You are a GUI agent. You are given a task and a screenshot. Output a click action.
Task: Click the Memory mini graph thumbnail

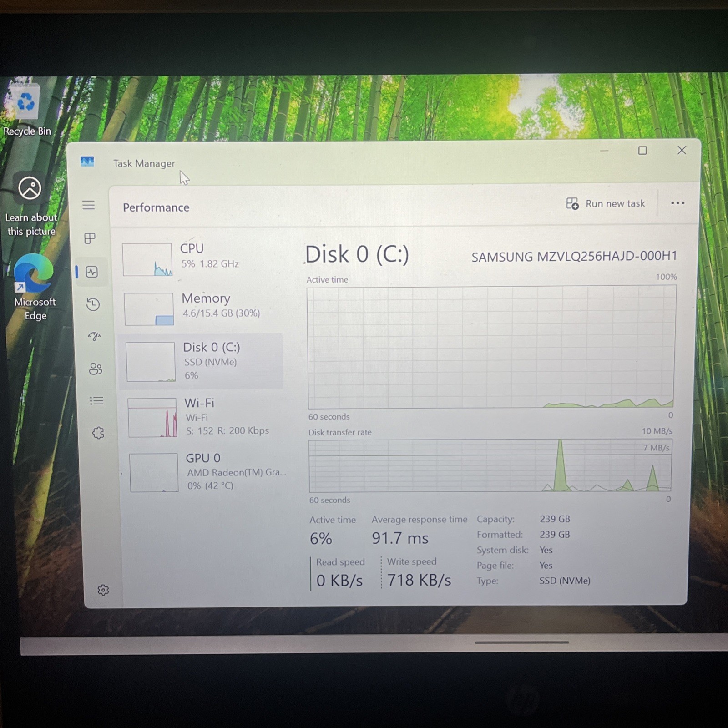(149, 309)
